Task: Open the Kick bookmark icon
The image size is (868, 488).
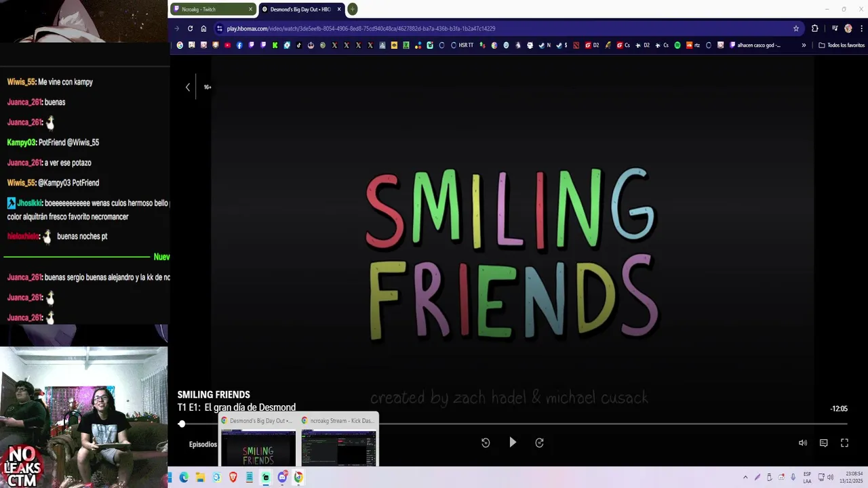Action: (275, 45)
